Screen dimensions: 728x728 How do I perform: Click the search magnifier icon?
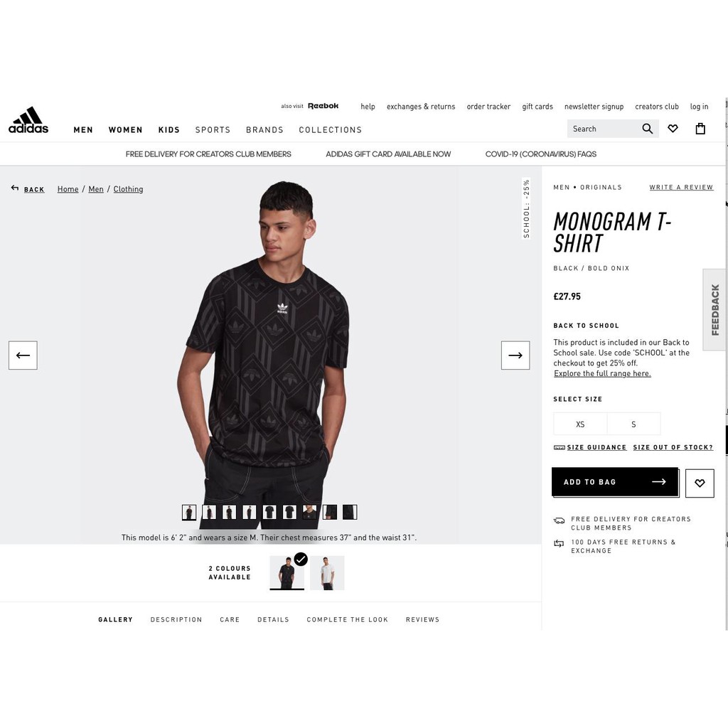(x=647, y=129)
